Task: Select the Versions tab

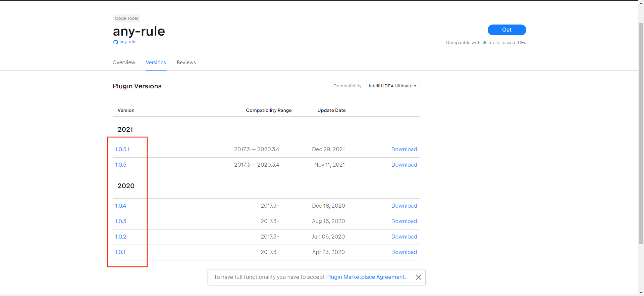Action: [x=156, y=62]
